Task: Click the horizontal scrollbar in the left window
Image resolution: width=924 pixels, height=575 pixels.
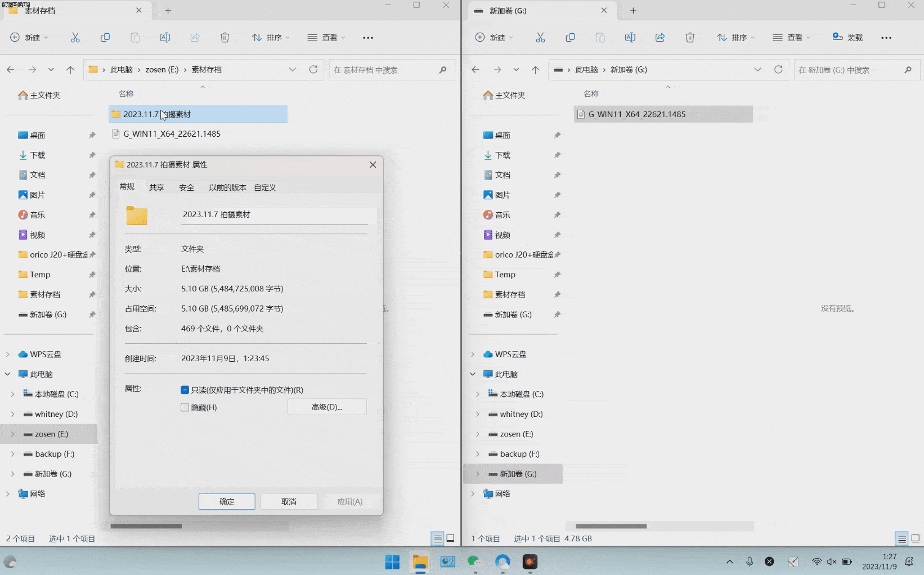Action: (x=146, y=526)
